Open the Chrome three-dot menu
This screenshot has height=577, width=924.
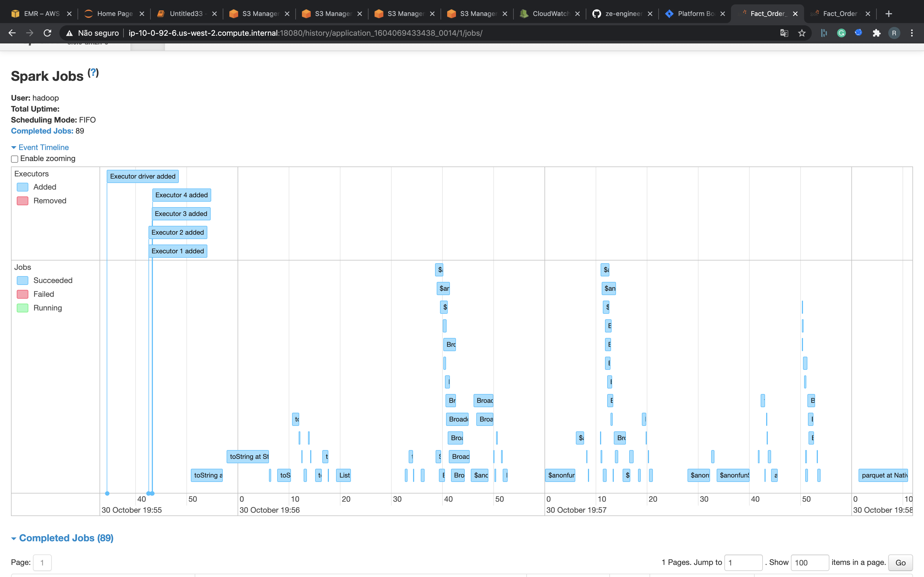912,33
